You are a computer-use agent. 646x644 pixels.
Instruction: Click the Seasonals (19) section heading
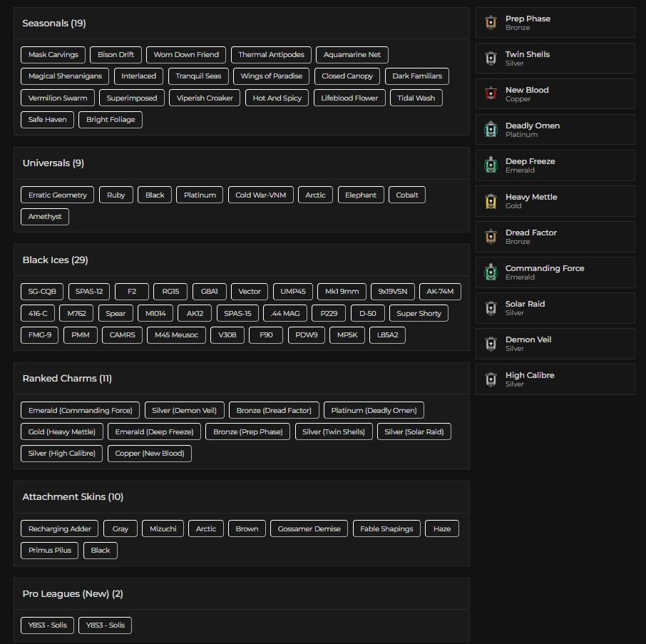[x=54, y=23]
